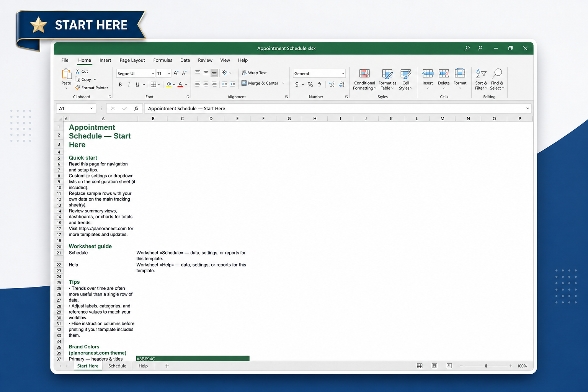This screenshot has width=588, height=392.
Task: Click Increase Indent icon
Action: pyautogui.click(x=233, y=84)
